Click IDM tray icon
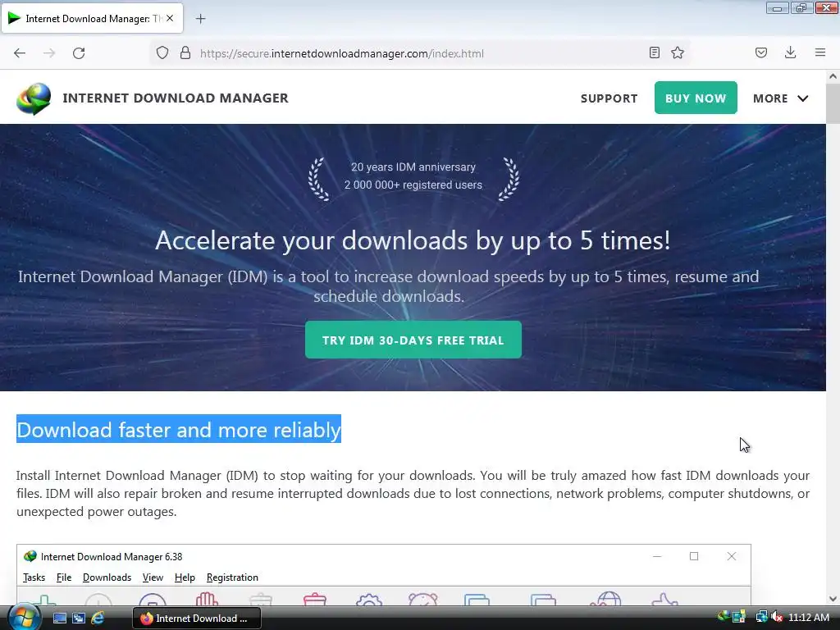 click(x=724, y=617)
